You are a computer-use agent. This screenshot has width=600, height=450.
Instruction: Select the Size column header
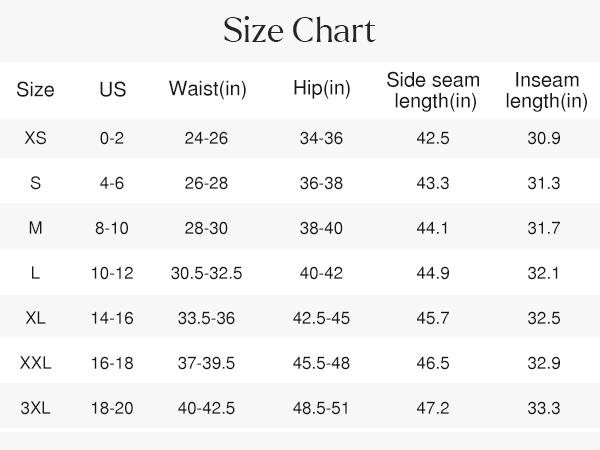[x=35, y=90]
